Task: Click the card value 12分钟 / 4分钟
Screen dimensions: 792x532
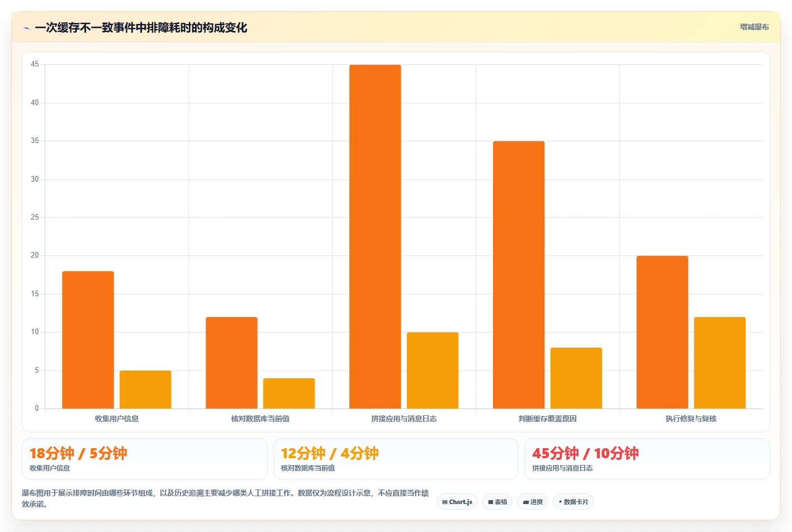Action: (x=330, y=453)
